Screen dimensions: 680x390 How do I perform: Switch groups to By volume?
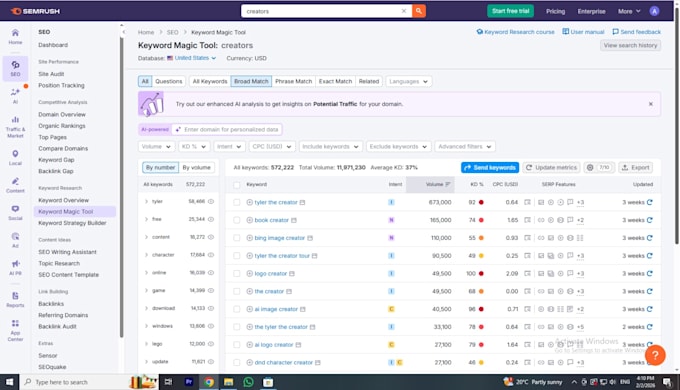[x=196, y=167]
